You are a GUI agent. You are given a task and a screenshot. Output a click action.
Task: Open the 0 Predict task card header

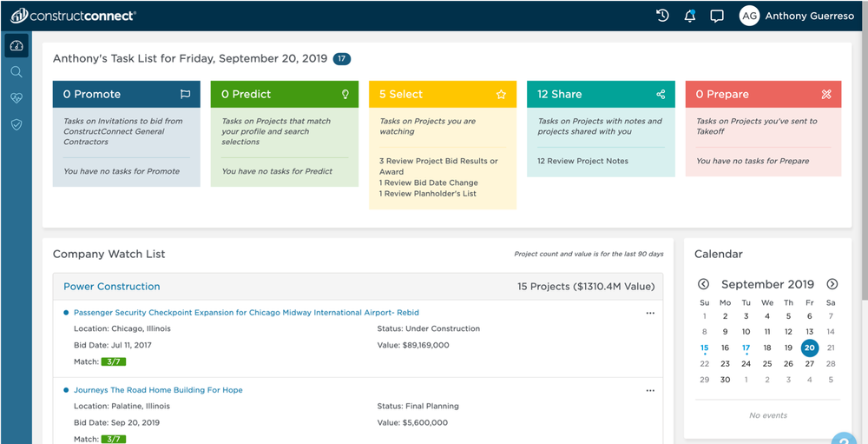point(285,94)
